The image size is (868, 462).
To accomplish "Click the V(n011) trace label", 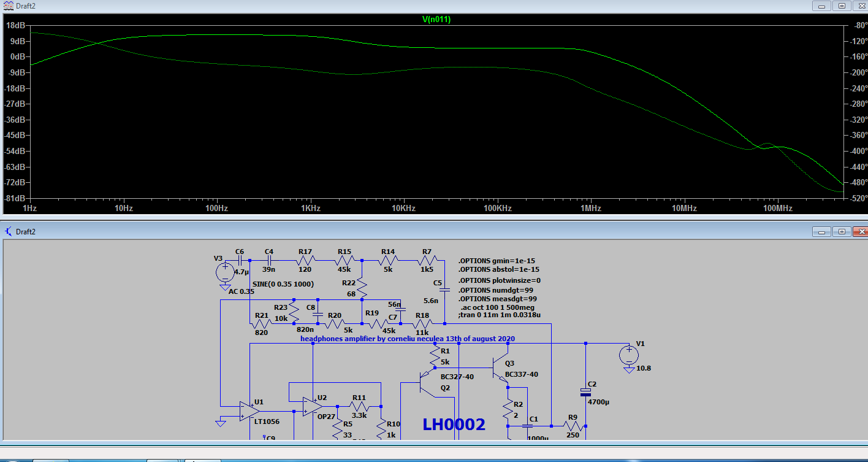I will [436, 20].
